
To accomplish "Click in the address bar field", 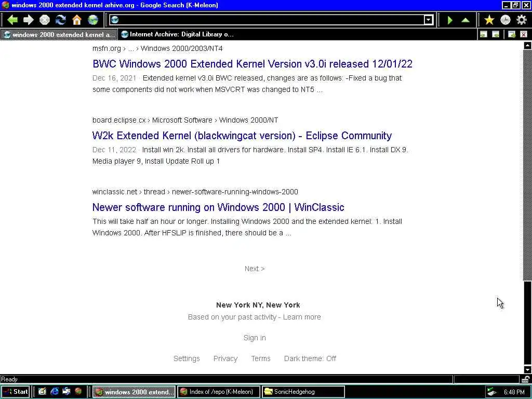I will click(271, 20).
